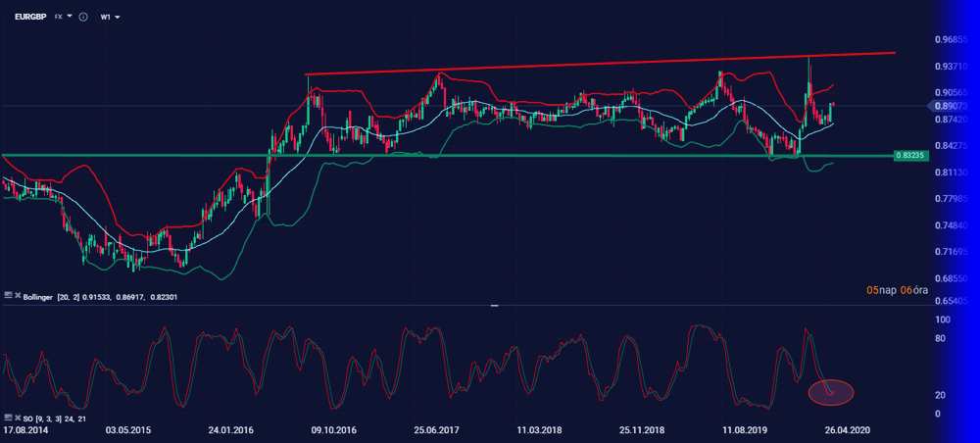
Task: Remove the SO stochastic indicator
Action: click(x=18, y=418)
